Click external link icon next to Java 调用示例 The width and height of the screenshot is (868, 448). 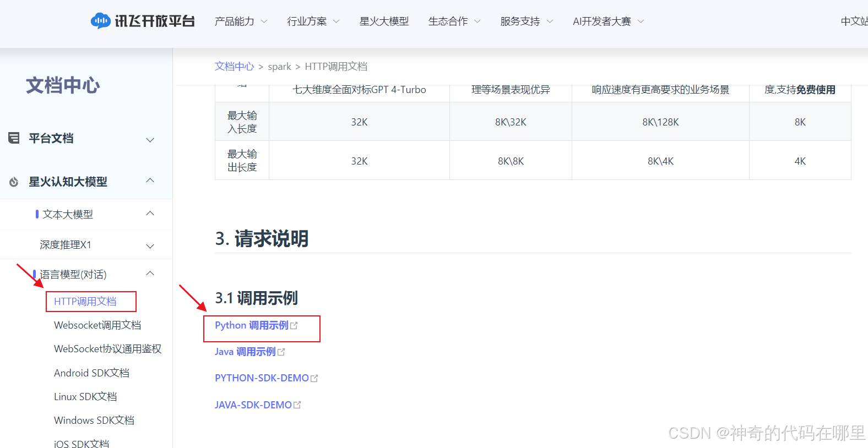tap(281, 352)
